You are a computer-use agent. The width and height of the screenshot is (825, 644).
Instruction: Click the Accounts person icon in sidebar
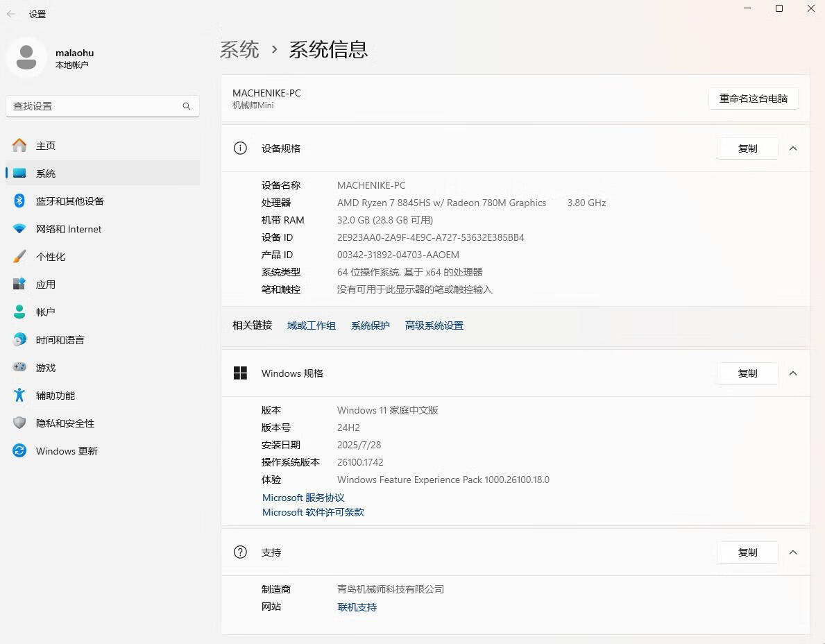pos(19,312)
